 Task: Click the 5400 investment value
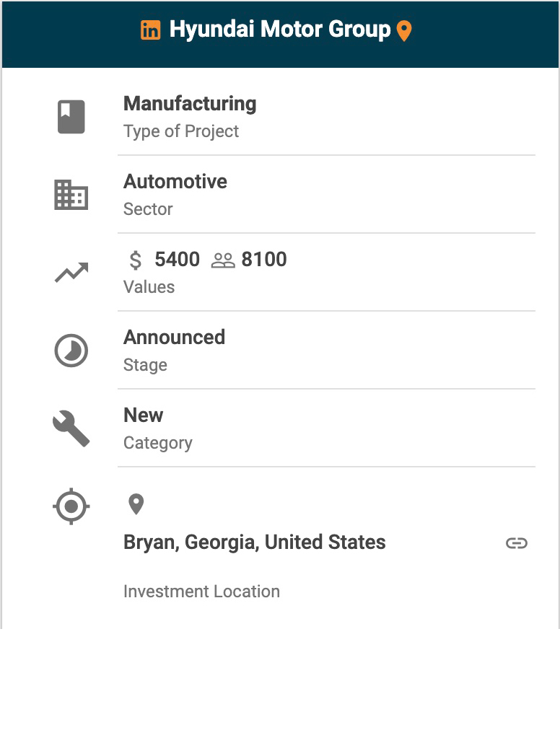(177, 260)
